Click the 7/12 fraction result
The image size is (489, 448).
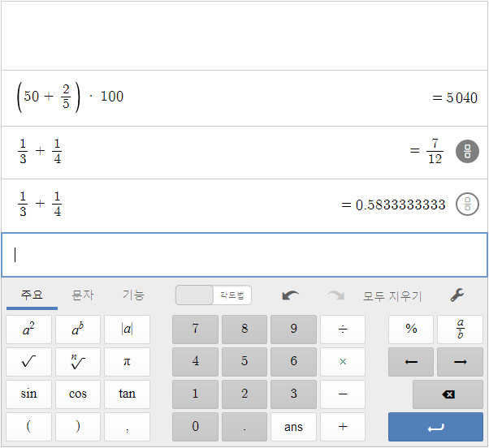(435, 152)
